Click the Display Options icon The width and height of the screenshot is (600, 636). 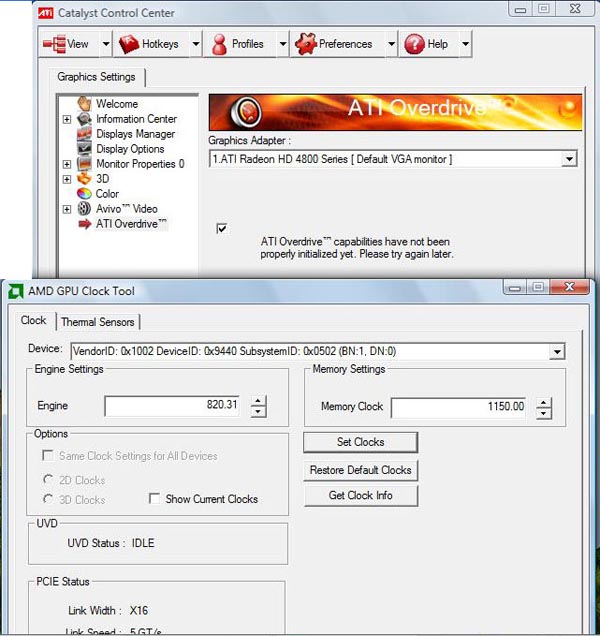[84, 149]
